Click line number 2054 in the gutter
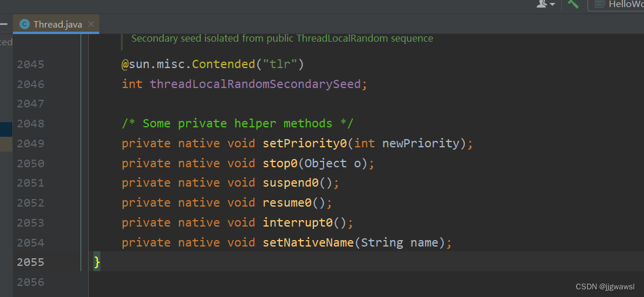 (31, 243)
